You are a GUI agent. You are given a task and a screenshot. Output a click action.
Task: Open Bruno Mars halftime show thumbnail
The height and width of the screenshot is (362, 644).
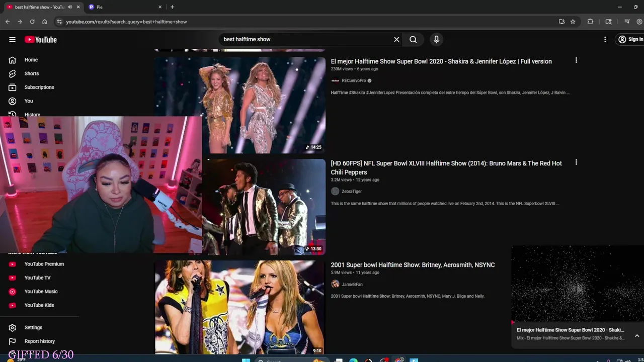tap(264, 207)
